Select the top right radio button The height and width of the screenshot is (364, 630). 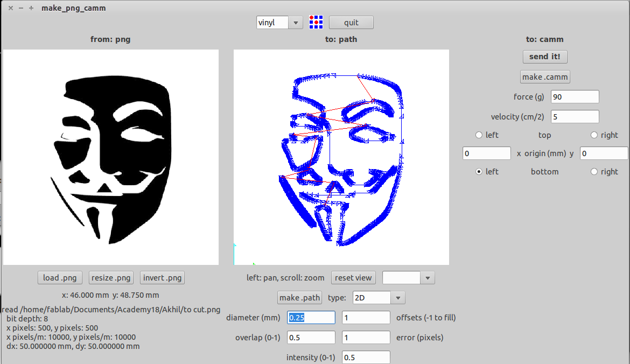(x=594, y=135)
